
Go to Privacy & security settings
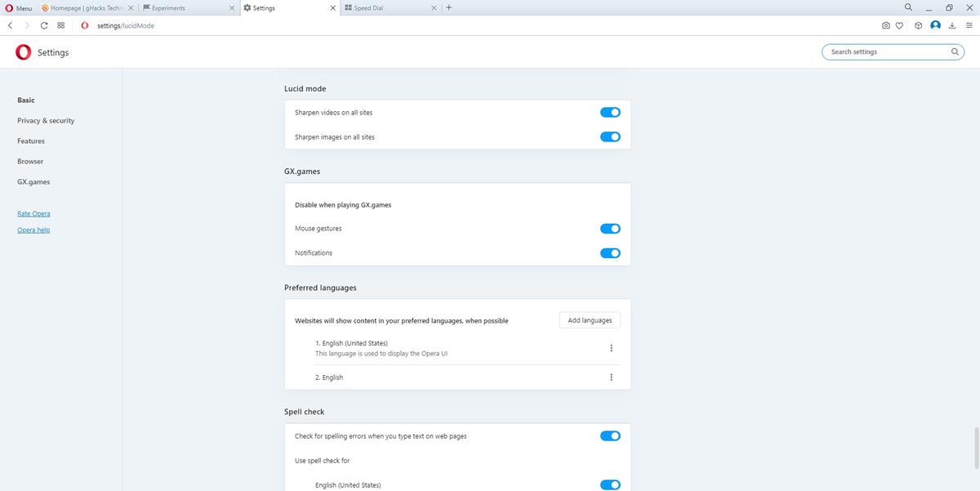(x=45, y=120)
